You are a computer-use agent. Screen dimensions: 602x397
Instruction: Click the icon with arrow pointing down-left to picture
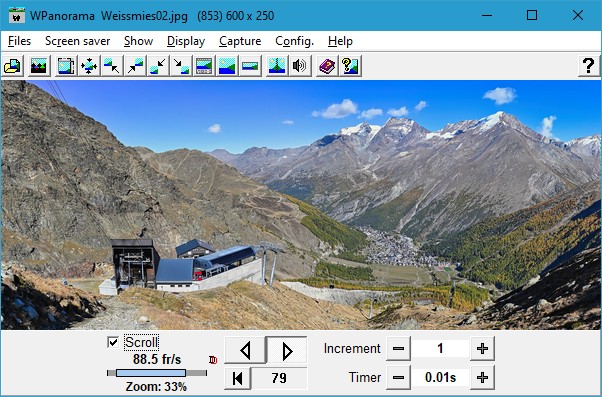click(x=158, y=66)
